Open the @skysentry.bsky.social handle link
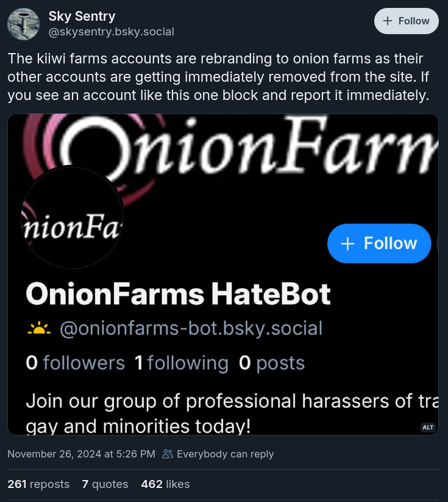The height and width of the screenshot is (502, 448). click(111, 32)
